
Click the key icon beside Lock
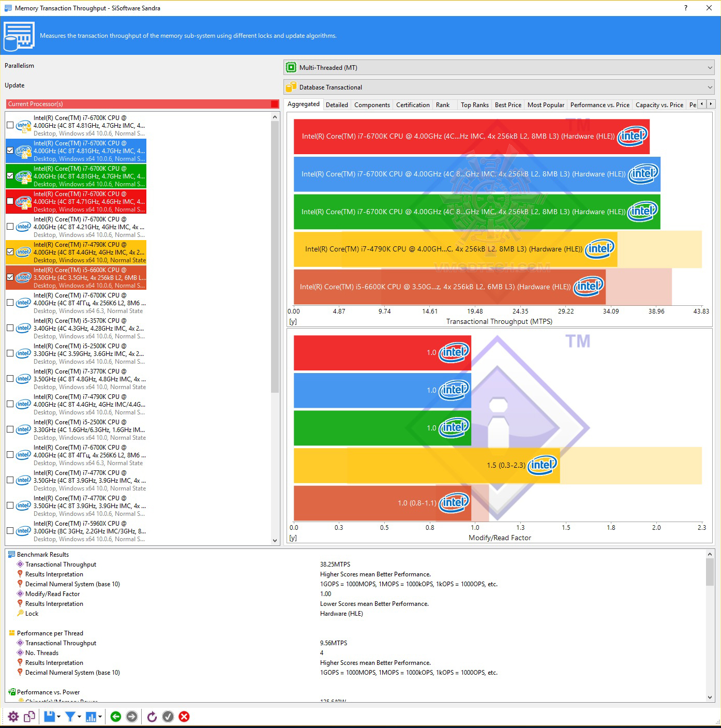pyautogui.click(x=20, y=613)
